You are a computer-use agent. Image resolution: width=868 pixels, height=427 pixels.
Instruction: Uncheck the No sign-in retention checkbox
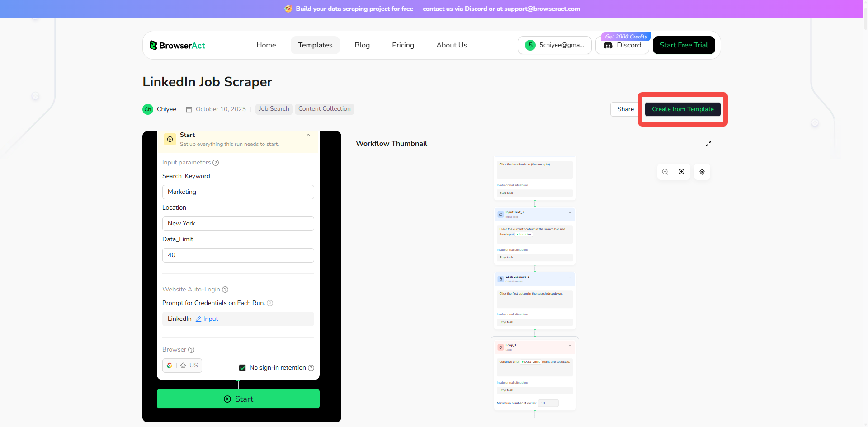point(242,368)
